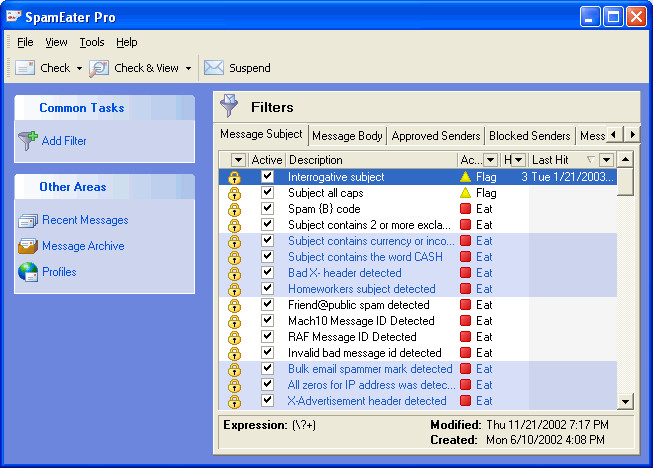Sort by the Description column header

tap(372, 160)
